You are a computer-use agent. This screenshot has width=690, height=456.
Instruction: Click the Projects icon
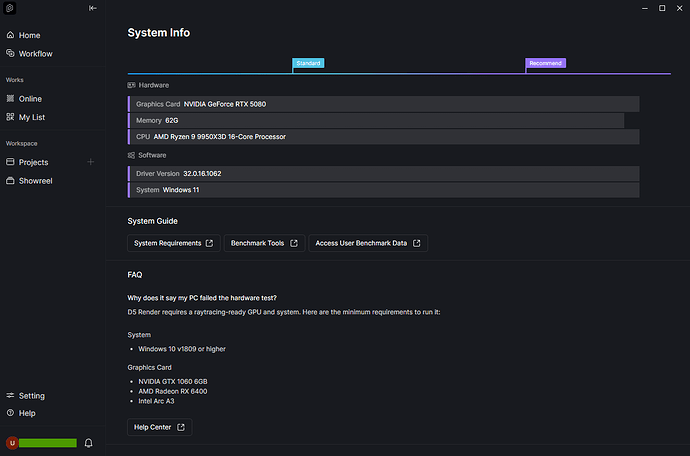click(10, 162)
